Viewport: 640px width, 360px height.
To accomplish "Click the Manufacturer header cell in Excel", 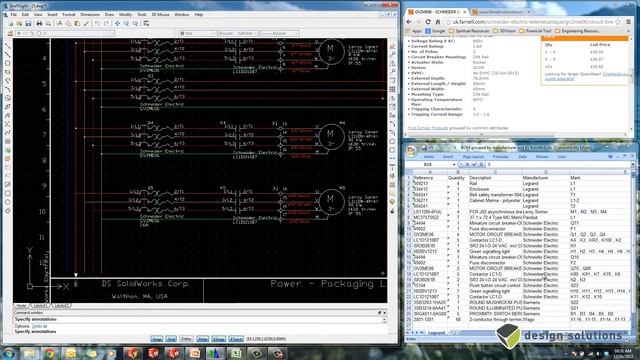I will click(x=546, y=178).
